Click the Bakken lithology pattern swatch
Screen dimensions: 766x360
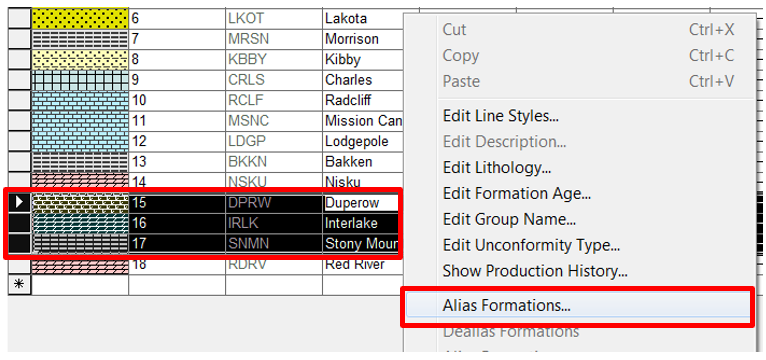click(80, 162)
